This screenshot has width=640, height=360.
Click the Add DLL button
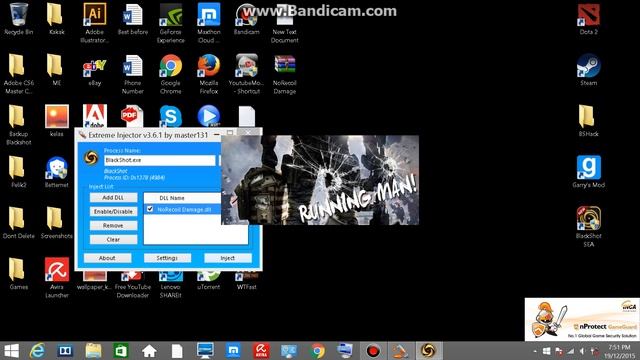113,198
